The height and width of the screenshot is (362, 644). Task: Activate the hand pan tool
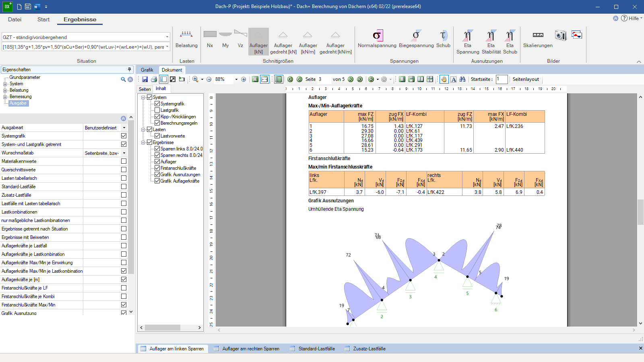(x=444, y=79)
